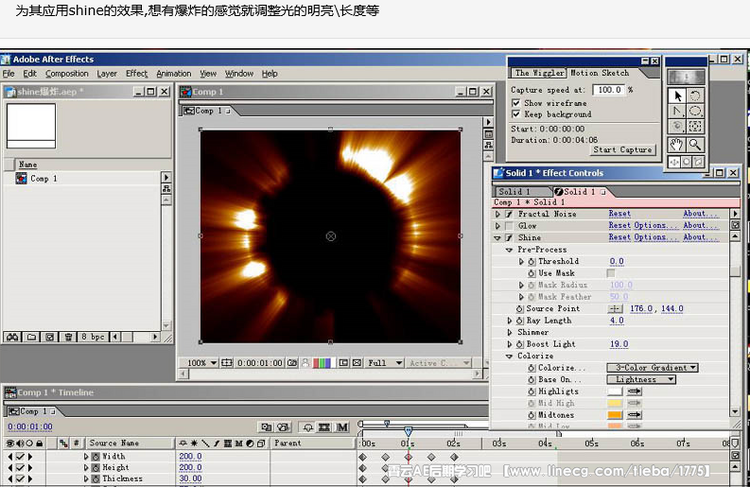Toggle Motion Blur M button in Timeline

342,427
